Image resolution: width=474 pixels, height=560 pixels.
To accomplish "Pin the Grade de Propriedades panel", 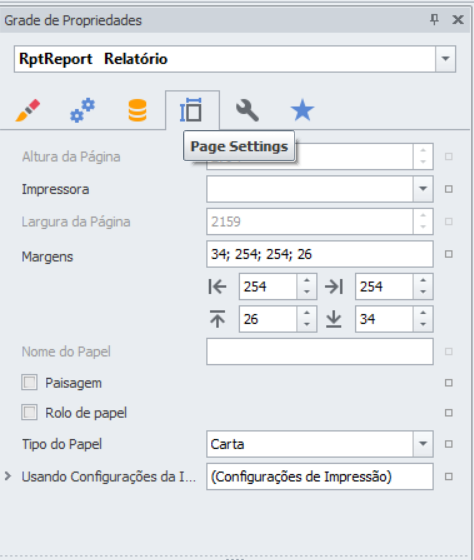I will (x=434, y=19).
